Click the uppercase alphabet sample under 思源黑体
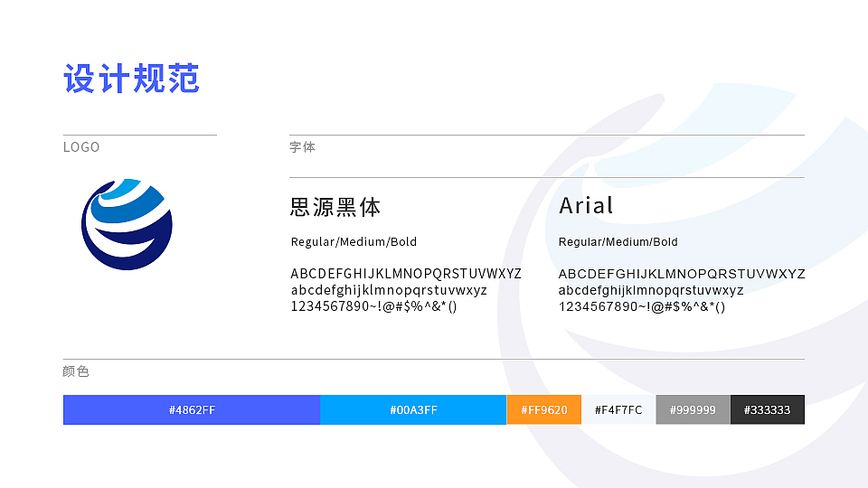The image size is (868, 488). point(406,274)
